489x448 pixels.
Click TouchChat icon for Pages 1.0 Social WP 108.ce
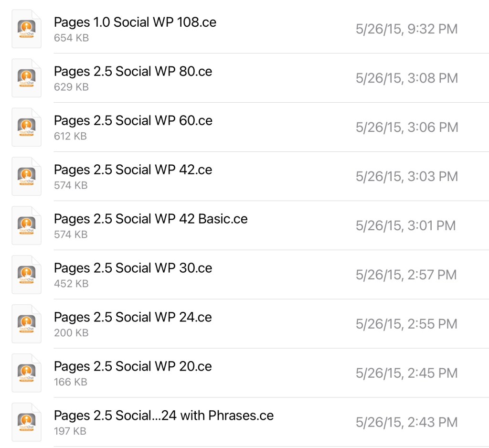26,29
